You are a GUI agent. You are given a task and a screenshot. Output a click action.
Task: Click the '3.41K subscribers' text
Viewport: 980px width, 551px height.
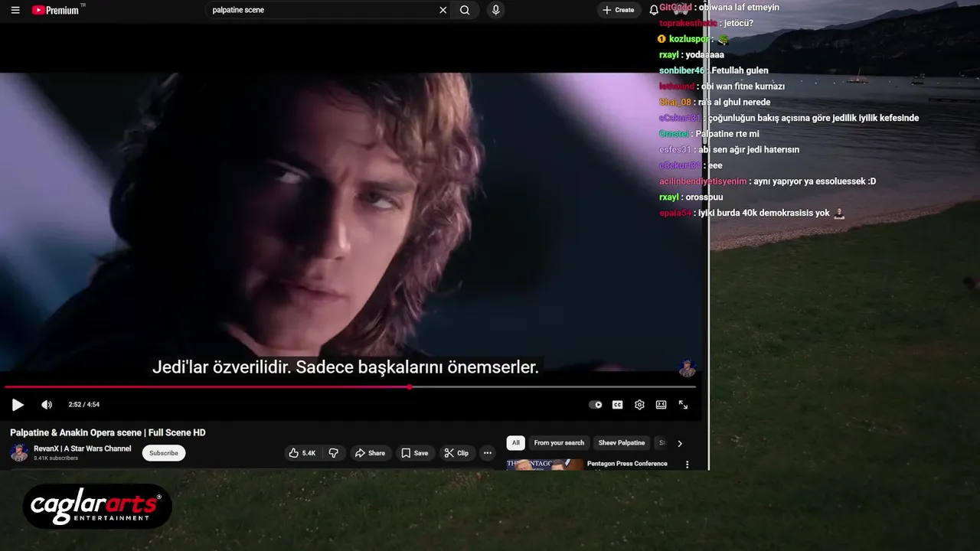point(56,458)
